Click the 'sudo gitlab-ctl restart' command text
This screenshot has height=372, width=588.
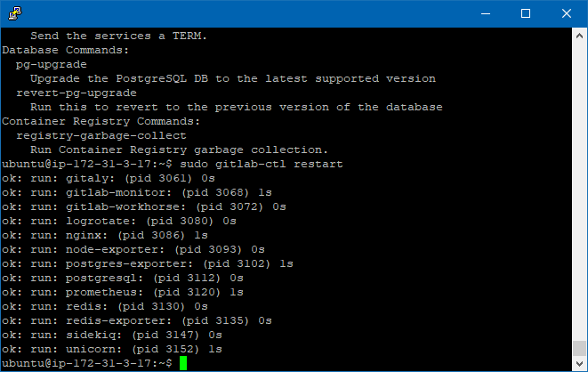tap(263, 165)
